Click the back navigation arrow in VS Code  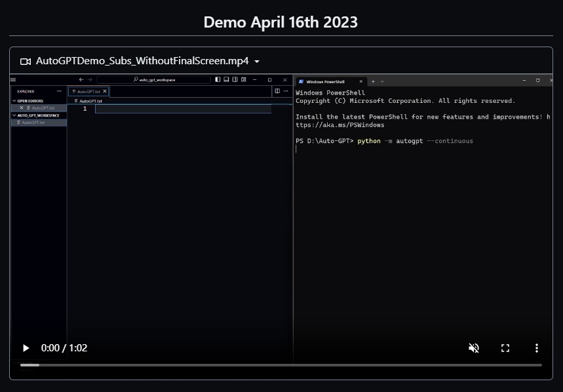click(x=81, y=79)
